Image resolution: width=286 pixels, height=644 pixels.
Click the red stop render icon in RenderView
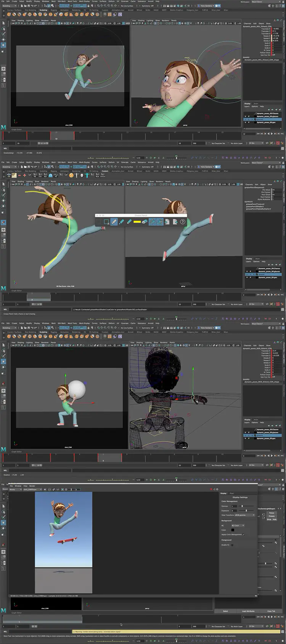pyautogui.click(x=211, y=489)
